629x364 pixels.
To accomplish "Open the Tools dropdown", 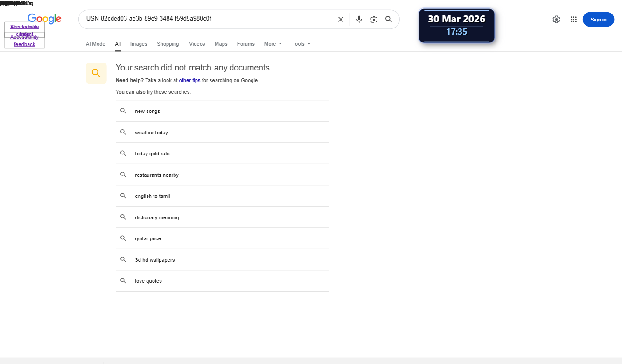I will (301, 44).
